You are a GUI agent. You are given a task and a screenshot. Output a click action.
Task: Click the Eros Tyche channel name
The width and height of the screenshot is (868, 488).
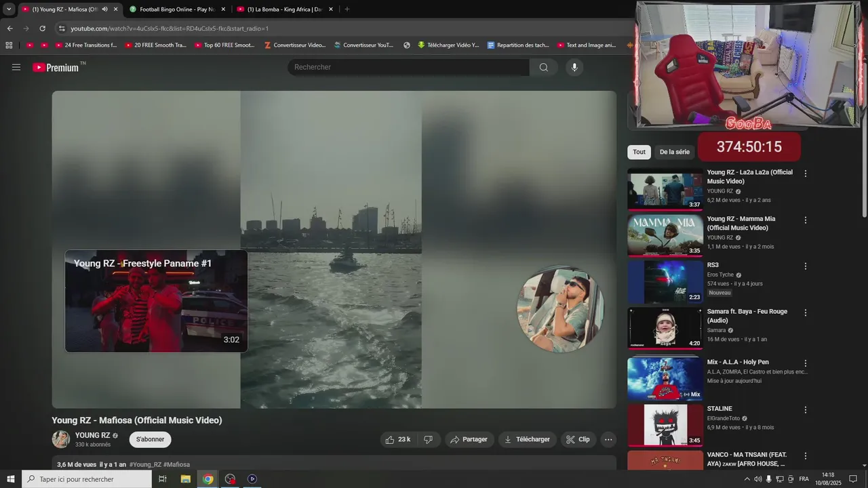(720, 274)
